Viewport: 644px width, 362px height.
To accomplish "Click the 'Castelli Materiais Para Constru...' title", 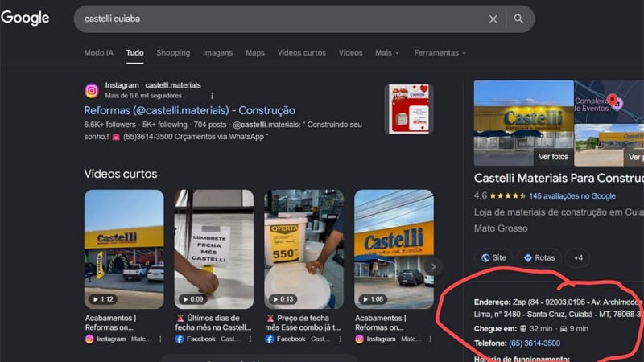I will pos(559,178).
